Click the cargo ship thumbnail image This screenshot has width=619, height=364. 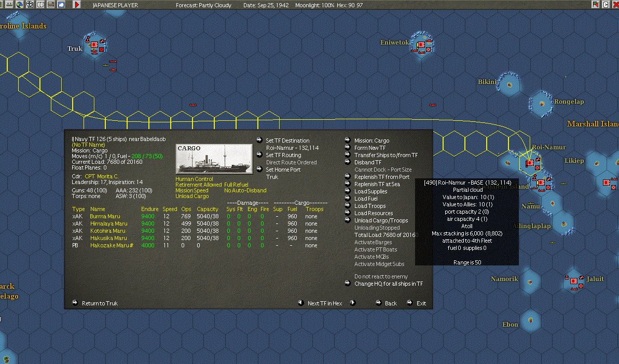[x=214, y=159]
